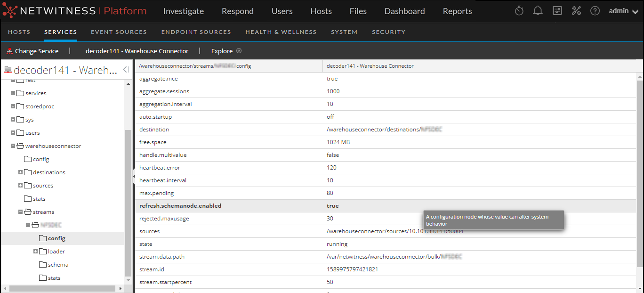The width and height of the screenshot is (644, 293).
Task: Click the aggregate.sessions value 1000
Action: point(333,91)
